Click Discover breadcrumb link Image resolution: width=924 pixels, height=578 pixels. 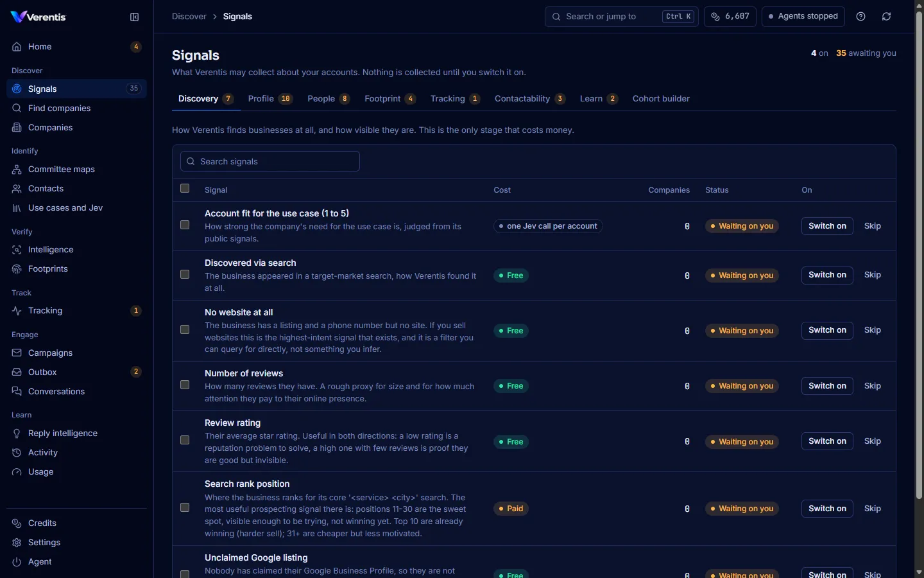(189, 17)
